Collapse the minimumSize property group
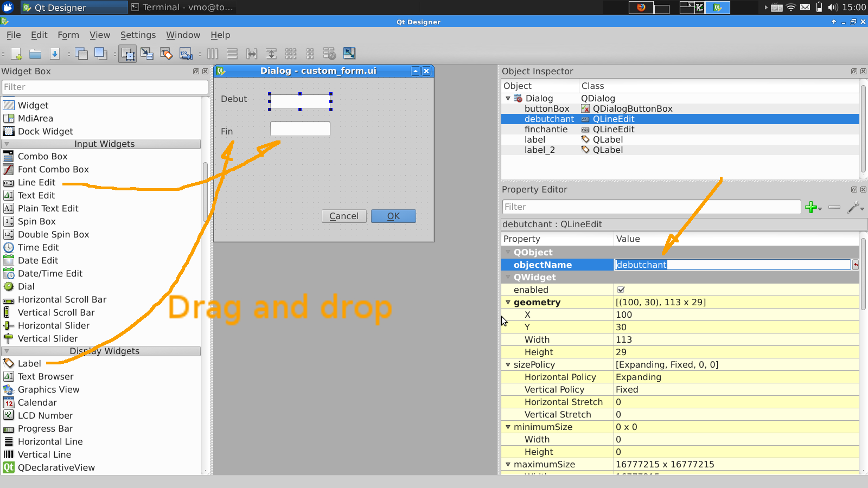Viewport: 868px width, 488px height. click(x=508, y=427)
